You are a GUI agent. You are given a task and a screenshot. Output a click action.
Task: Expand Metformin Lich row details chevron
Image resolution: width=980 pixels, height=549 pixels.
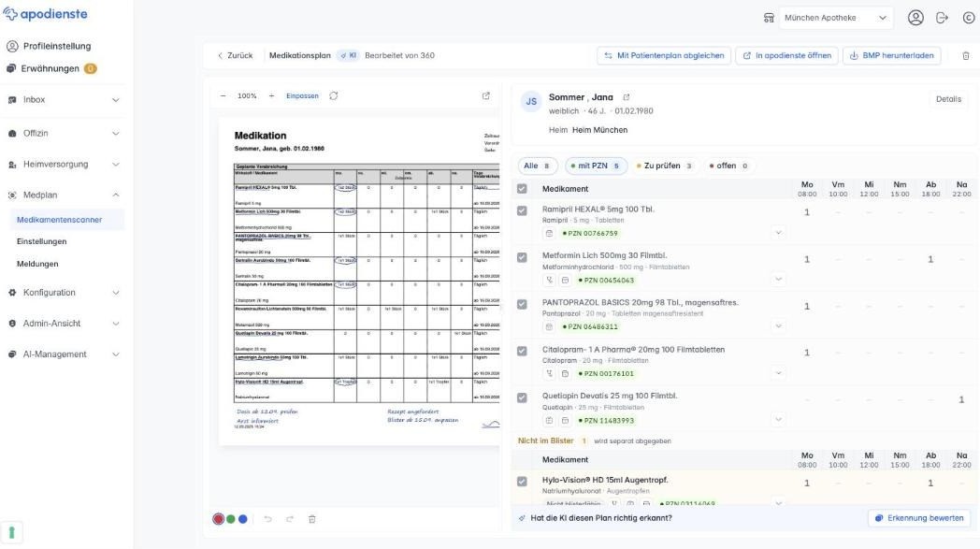point(778,279)
